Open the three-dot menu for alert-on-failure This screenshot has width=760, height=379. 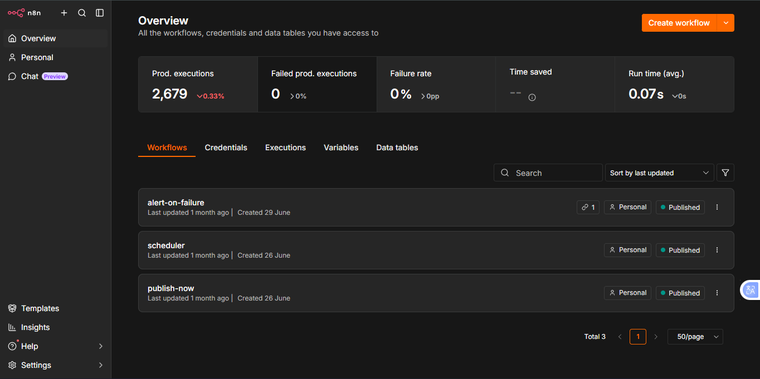click(717, 207)
